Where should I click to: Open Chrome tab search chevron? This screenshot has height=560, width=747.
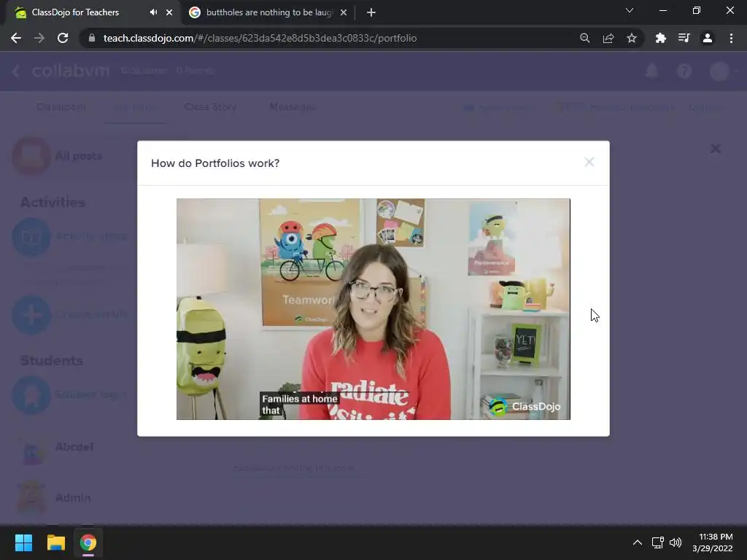630,10
